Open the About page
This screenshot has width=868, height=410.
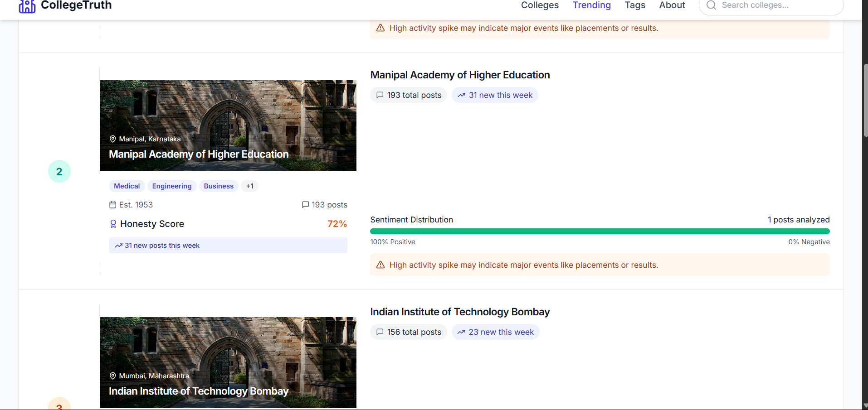tap(672, 5)
